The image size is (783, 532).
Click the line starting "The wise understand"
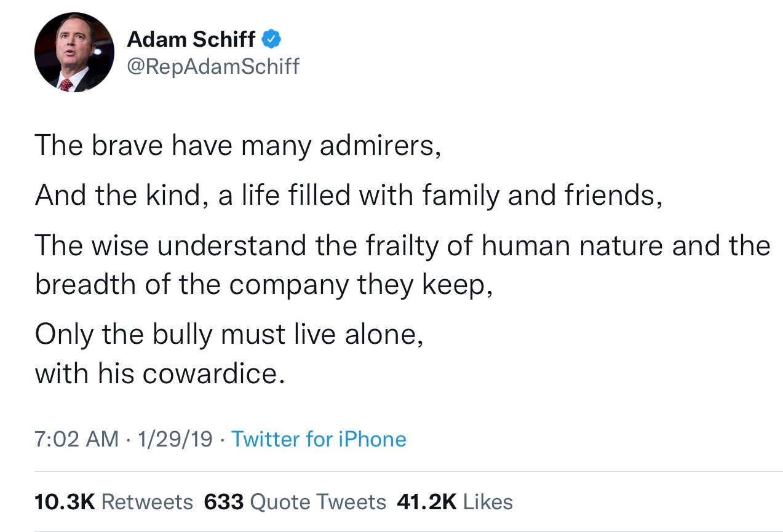402,245
